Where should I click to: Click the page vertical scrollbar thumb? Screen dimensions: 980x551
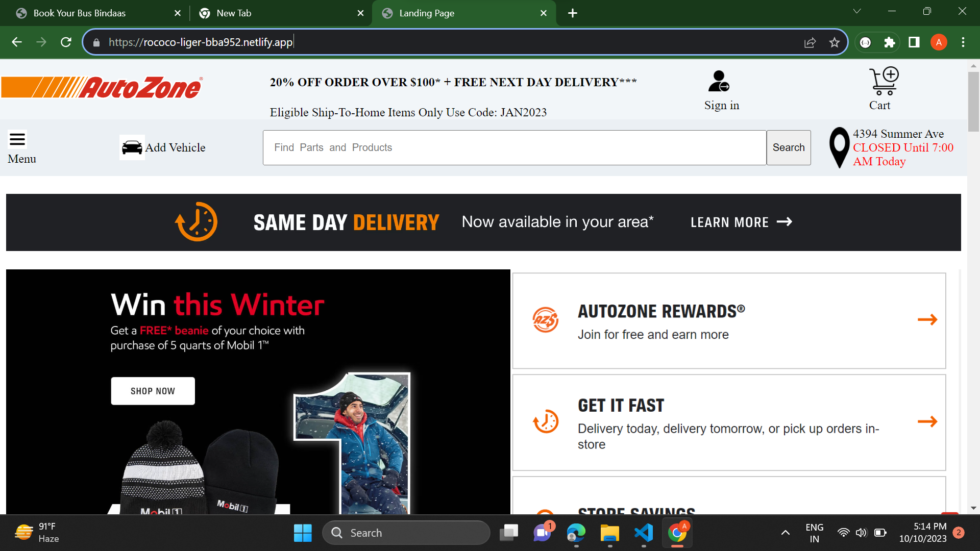click(973, 102)
